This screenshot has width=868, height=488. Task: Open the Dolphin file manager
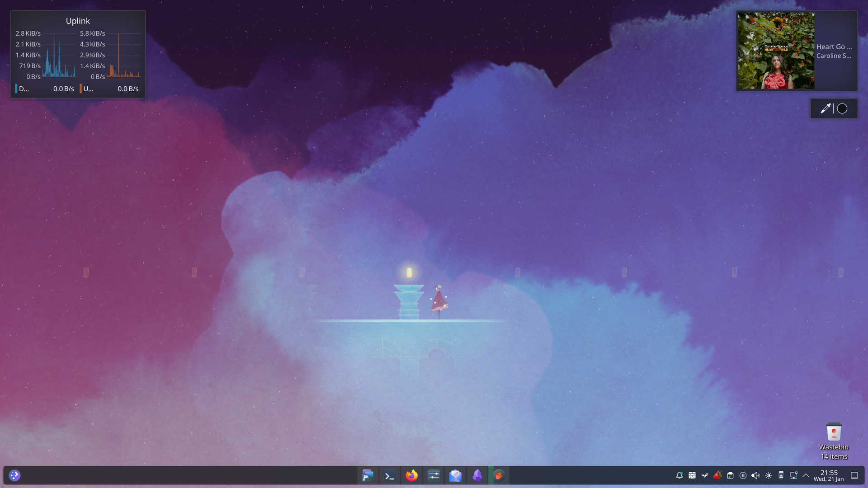click(368, 475)
